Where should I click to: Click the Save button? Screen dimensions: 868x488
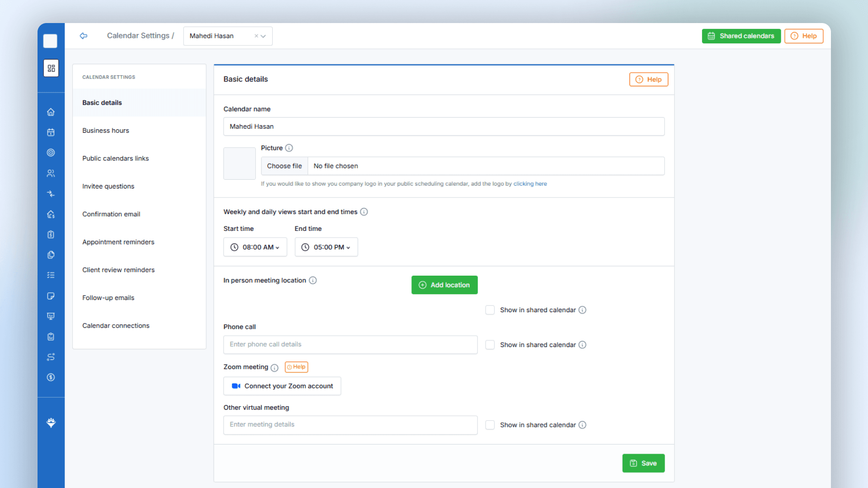tap(643, 463)
